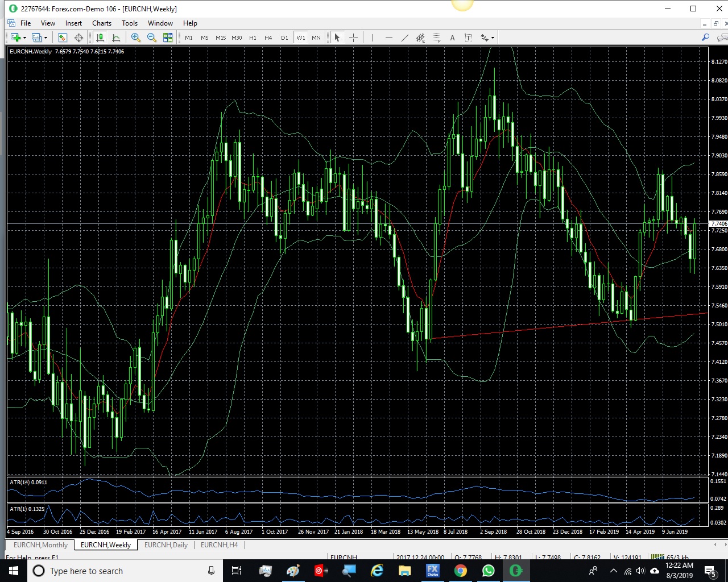The image size is (728, 582).
Task: Open the chat bubbles icon
Action: tap(722, 38)
